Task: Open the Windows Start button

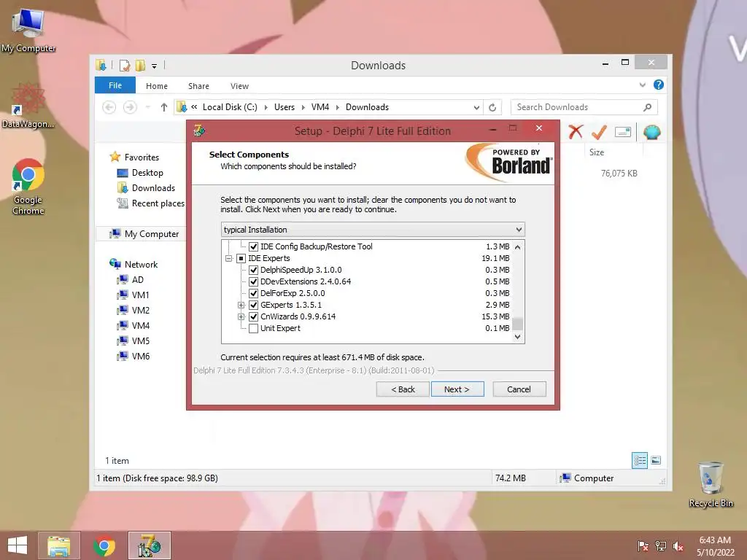Action: coord(18,545)
